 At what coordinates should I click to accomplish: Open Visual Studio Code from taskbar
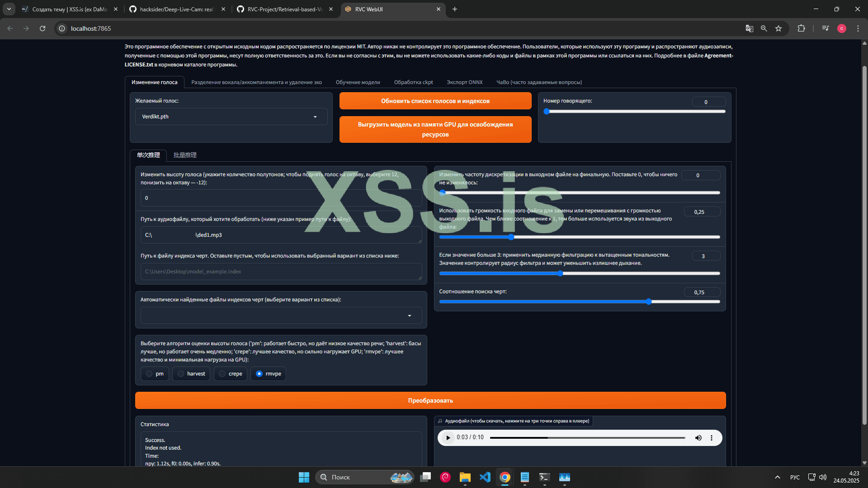pyautogui.click(x=485, y=477)
